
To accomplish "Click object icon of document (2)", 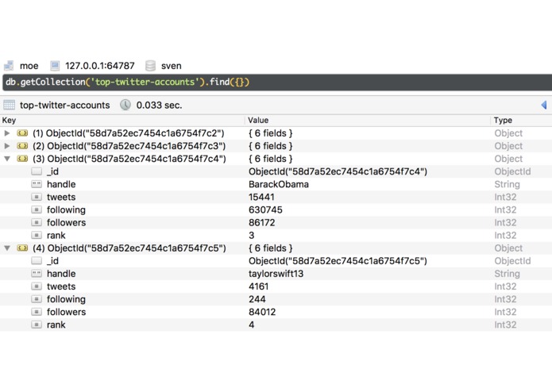I will 22,146.
